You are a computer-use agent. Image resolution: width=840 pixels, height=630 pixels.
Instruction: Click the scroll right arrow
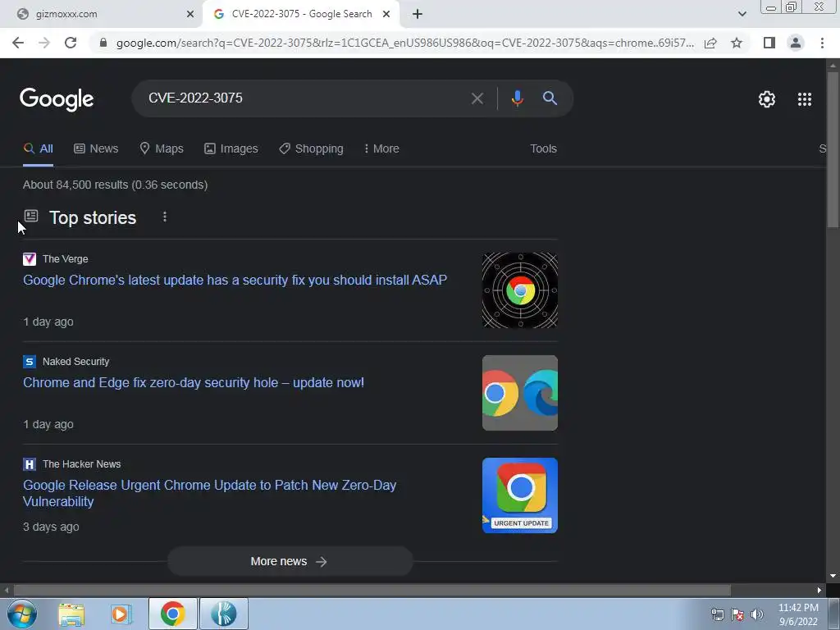tap(819, 591)
